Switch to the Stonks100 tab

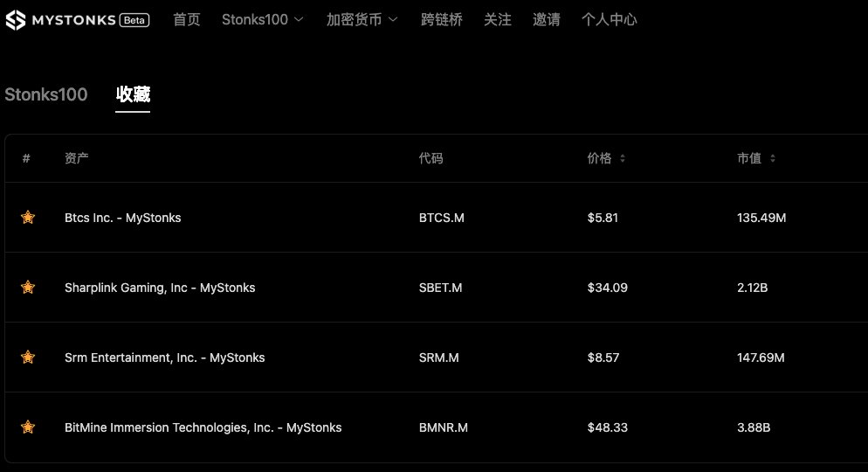tap(46, 94)
